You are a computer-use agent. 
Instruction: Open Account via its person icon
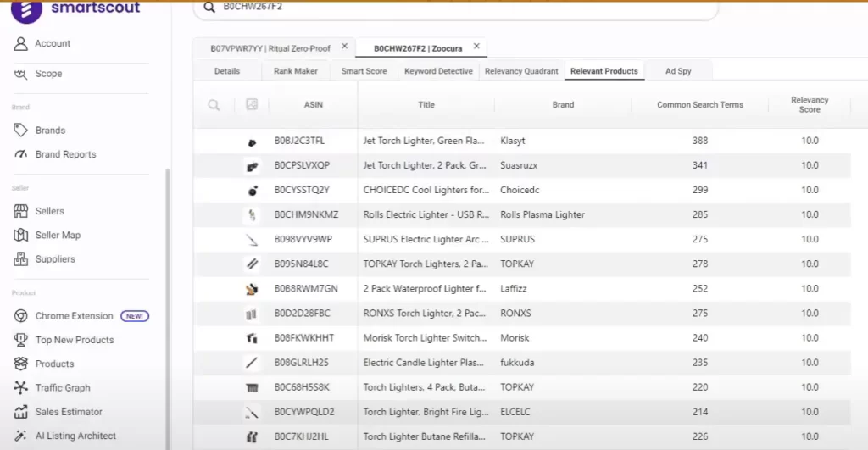20,44
